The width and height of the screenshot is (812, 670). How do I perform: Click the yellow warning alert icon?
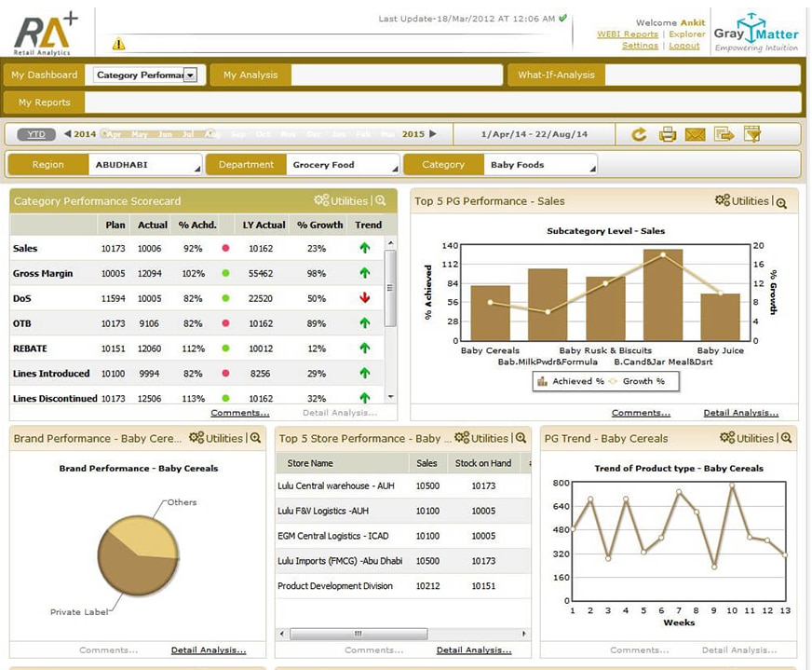click(x=118, y=44)
